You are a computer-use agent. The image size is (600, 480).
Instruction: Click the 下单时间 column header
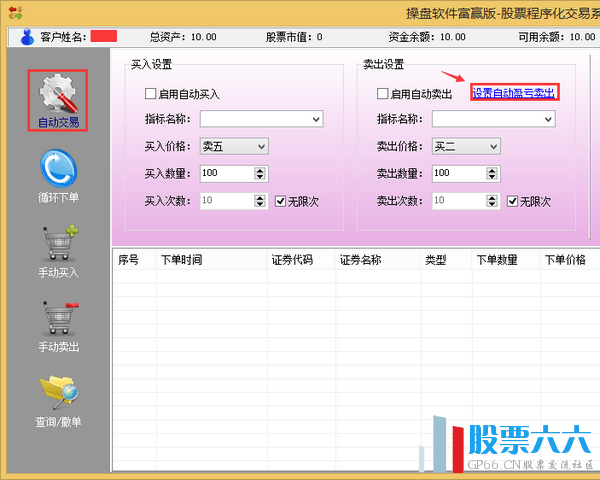(x=181, y=260)
